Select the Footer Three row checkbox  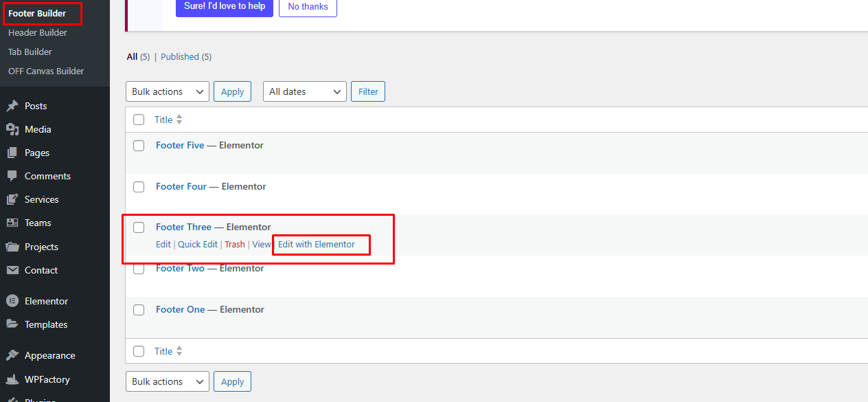tap(139, 227)
